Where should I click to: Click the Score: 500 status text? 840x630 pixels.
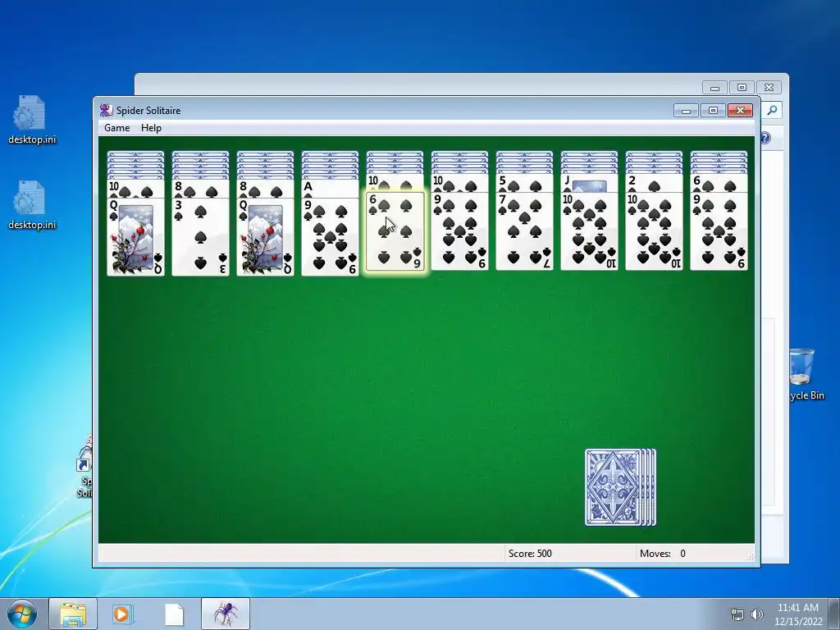click(x=530, y=554)
